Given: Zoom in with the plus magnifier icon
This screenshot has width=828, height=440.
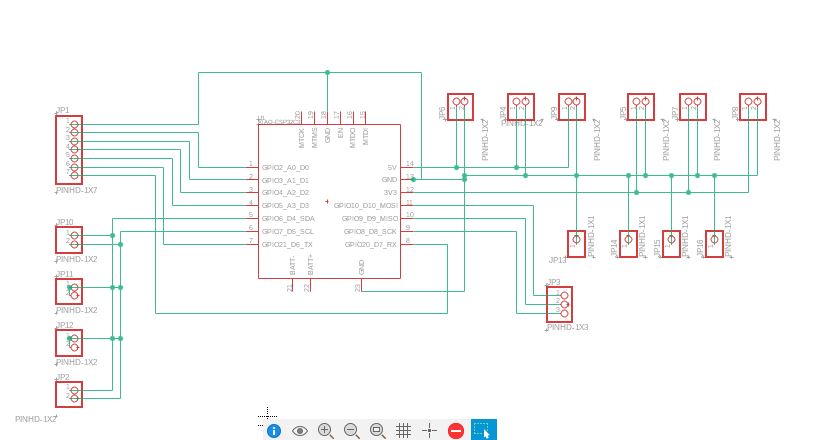Looking at the screenshot, I should [x=325, y=430].
